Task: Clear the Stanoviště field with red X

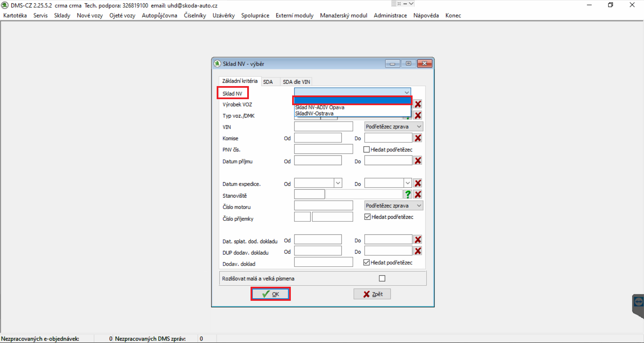Action: 418,195
